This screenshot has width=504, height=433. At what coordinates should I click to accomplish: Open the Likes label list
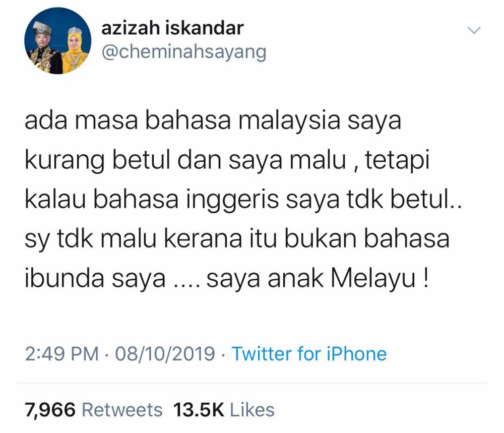coord(253,410)
